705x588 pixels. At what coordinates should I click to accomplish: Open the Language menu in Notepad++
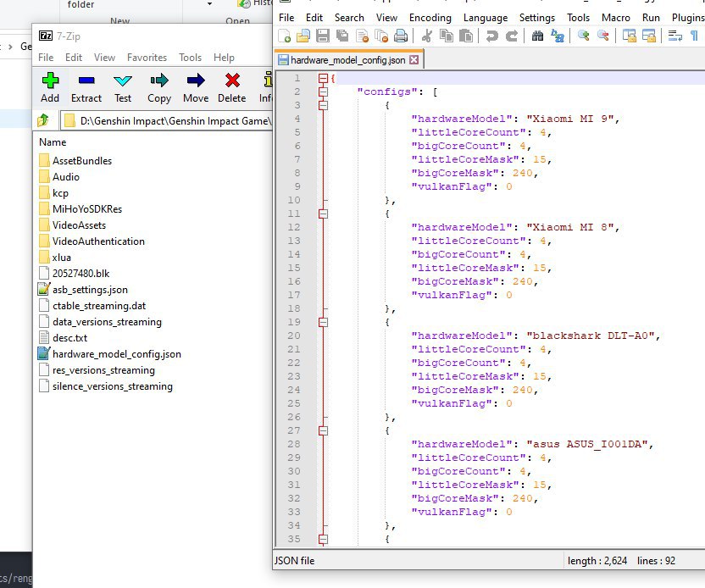pyautogui.click(x=486, y=18)
